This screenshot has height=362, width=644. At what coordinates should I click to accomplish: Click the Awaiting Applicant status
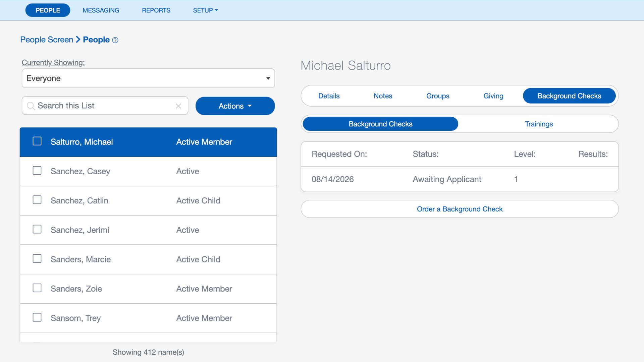pyautogui.click(x=447, y=179)
